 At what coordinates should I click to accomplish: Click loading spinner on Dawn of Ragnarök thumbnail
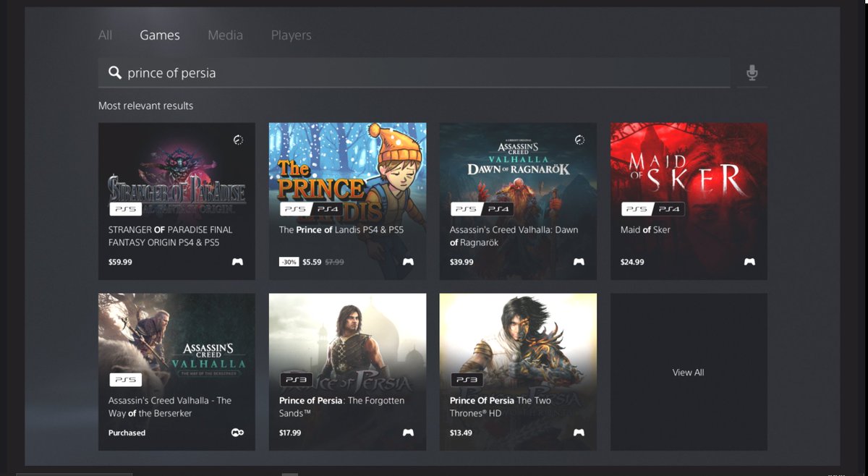click(x=579, y=140)
